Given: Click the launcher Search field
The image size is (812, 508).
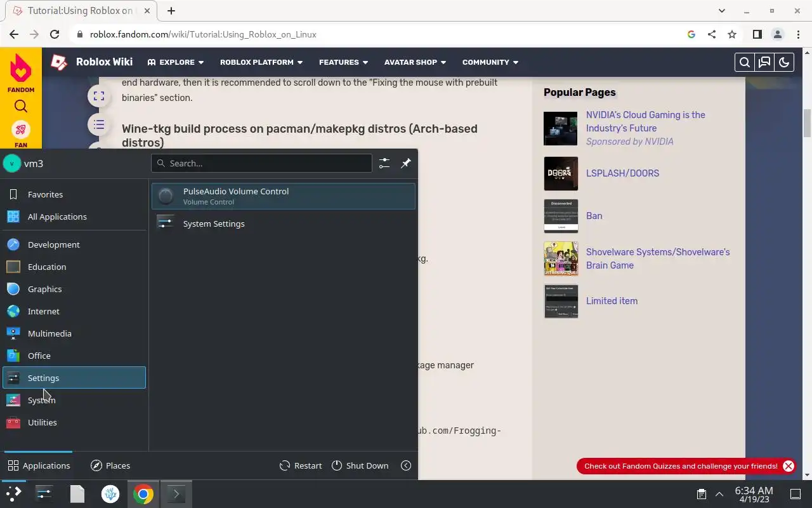Looking at the screenshot, I should 261,163.
